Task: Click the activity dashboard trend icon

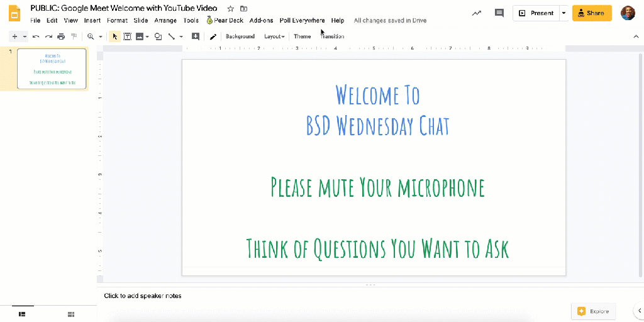Action: tap(477, 13)
